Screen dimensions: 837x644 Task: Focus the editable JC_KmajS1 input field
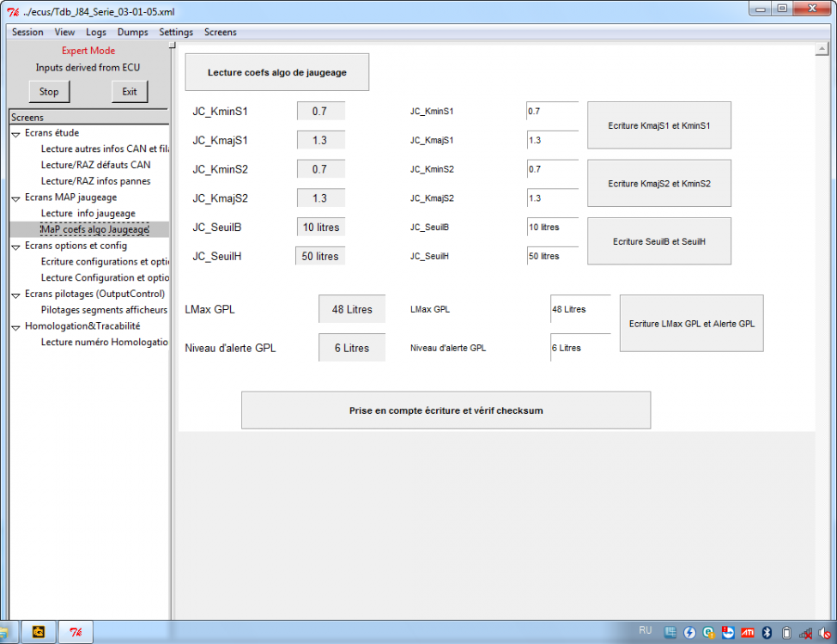(553, 141)
